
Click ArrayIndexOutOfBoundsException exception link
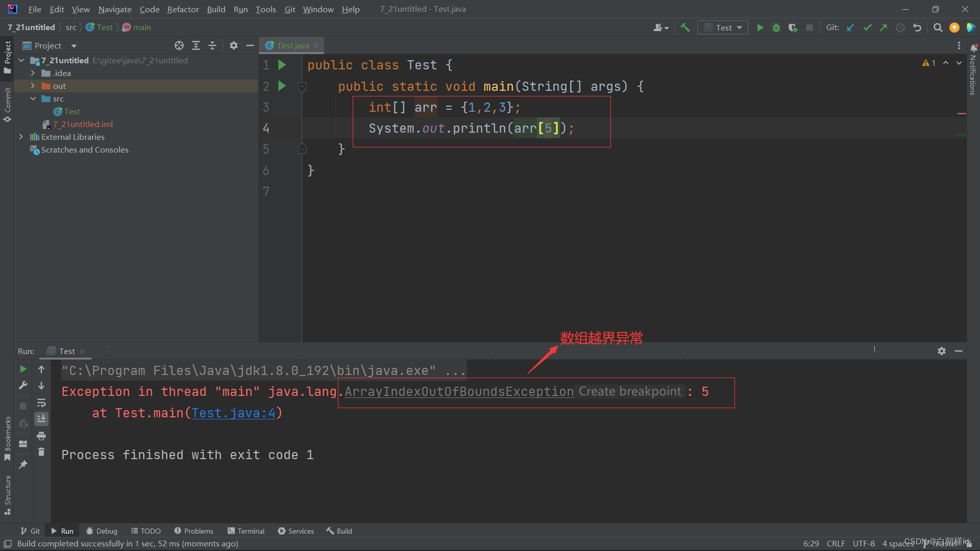(x=459, y=391)
